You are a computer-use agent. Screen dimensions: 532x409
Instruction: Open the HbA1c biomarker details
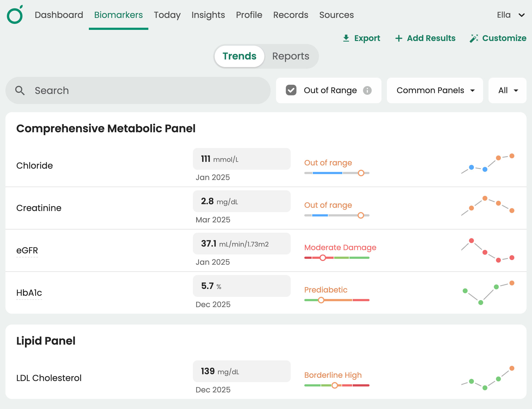[x=29, y=293]
